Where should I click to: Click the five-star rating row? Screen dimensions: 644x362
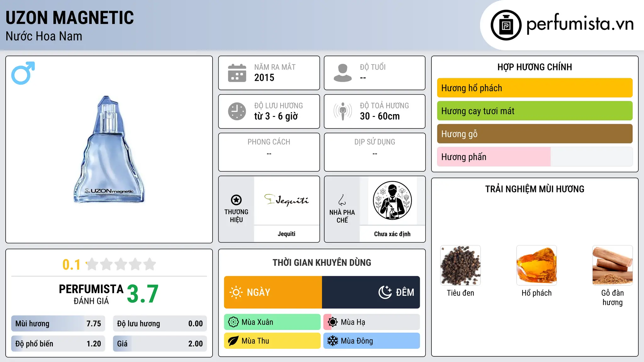(121, 264)
